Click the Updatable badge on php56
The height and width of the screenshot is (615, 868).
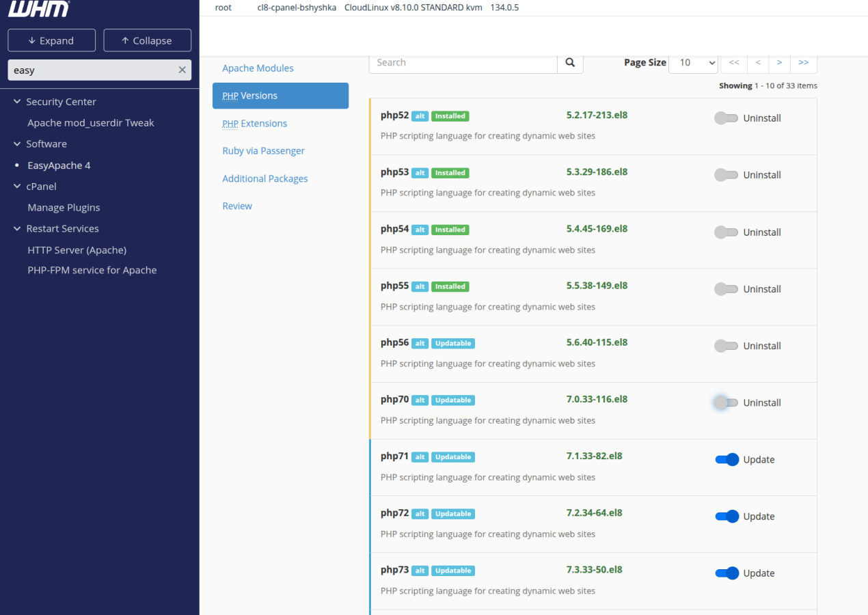452,344
